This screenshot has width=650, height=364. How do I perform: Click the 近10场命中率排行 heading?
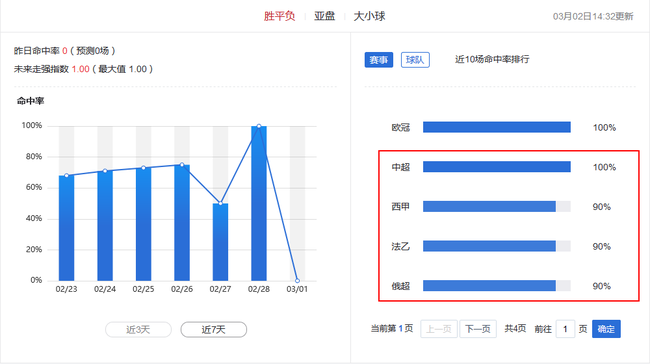click(492, 59)
